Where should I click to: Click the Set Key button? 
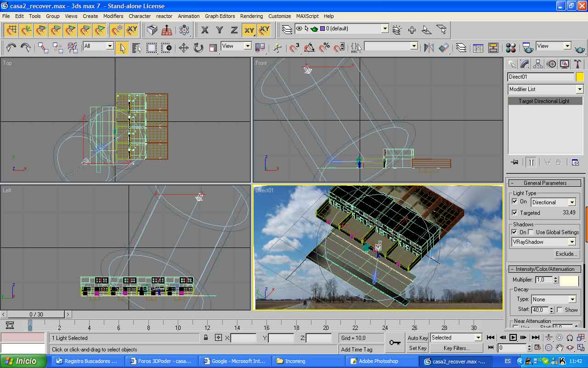point(418,348)
